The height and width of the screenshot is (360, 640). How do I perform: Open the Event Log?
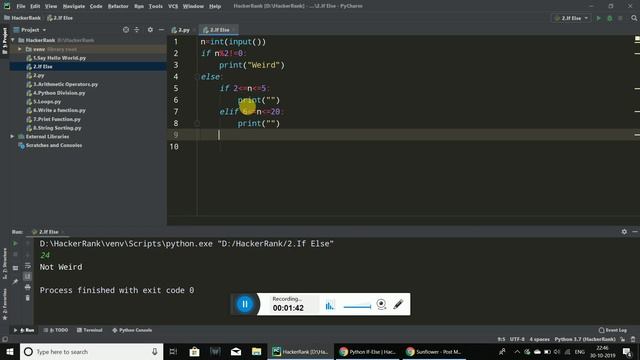point(613,330)
